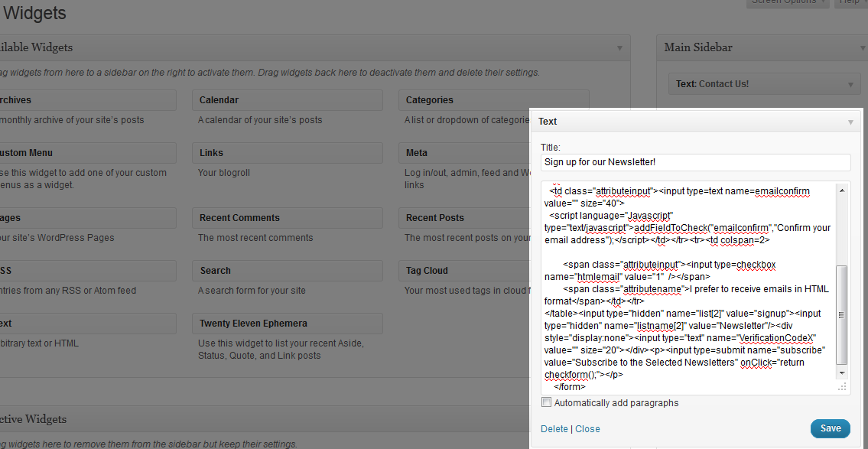Select the Search widget
The width and height of the screenshot is (868, 449).
[x=287, y=271]
